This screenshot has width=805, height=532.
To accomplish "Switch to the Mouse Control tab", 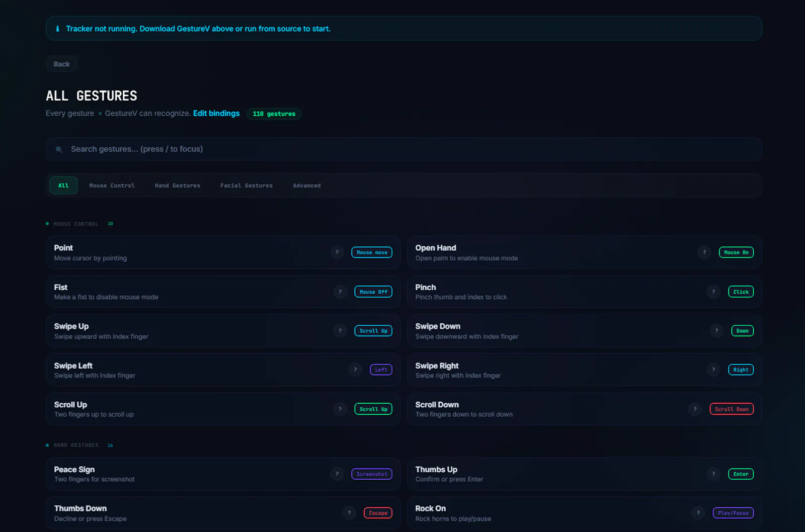I will (x=112, y=186).
